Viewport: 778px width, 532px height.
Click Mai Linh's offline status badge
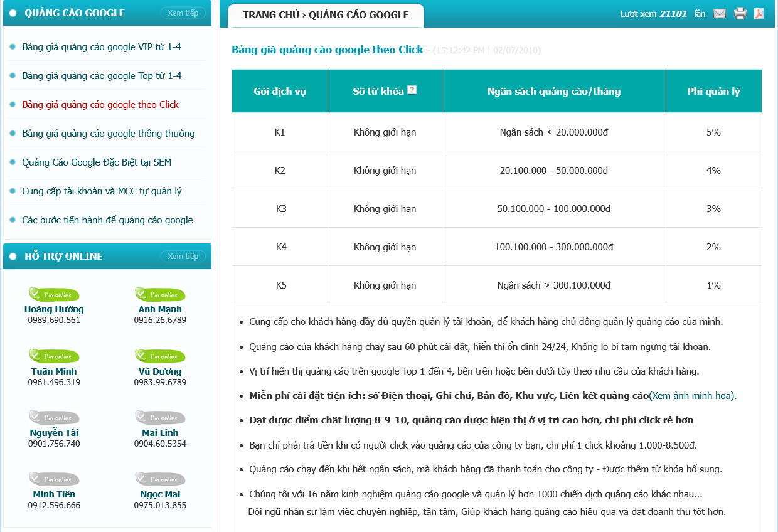[160, 418]
